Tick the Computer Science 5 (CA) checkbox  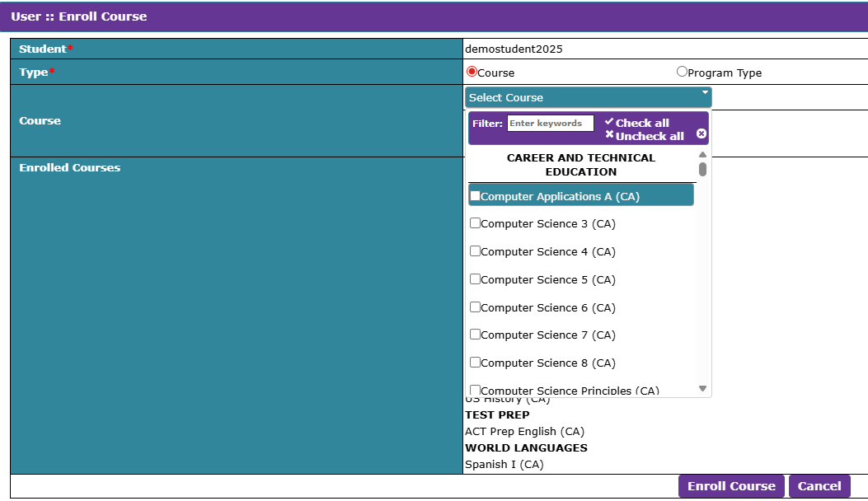click(475, 279)
